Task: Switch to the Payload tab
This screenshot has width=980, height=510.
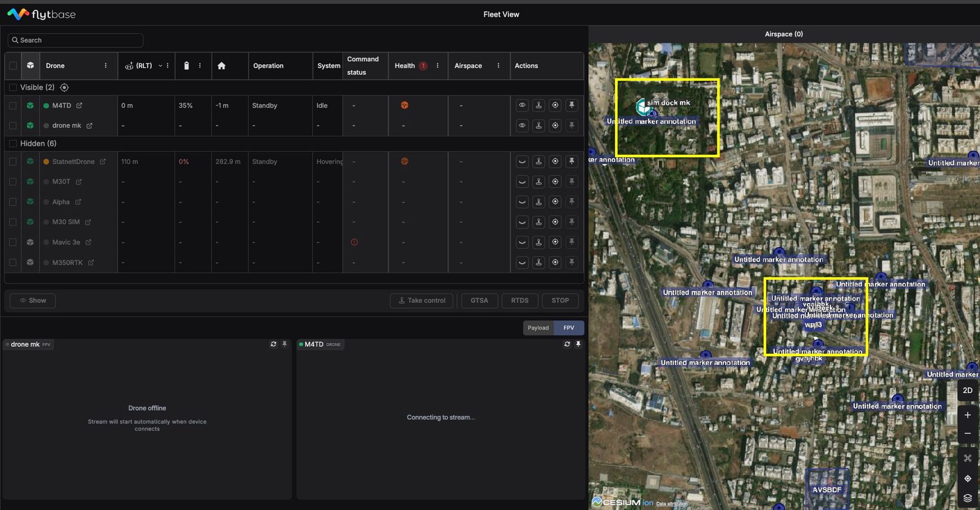Action: pyautogui.click(x=538, y=328)
